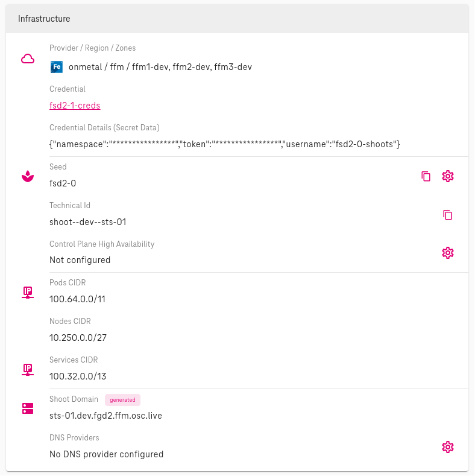Image resolution: width=475 pixels, height=476 pixels.
Task: Click the onmetal Fe provider logo
Action: click(57, 67)
